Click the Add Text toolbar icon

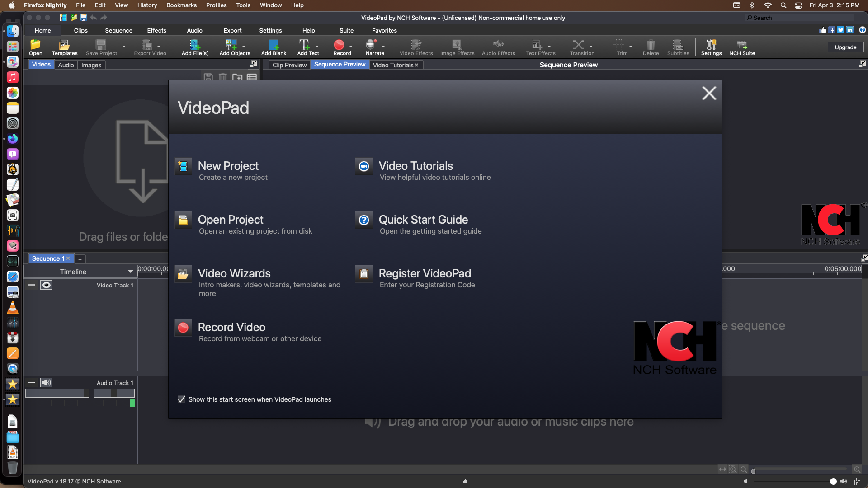[x=305, y=47]
